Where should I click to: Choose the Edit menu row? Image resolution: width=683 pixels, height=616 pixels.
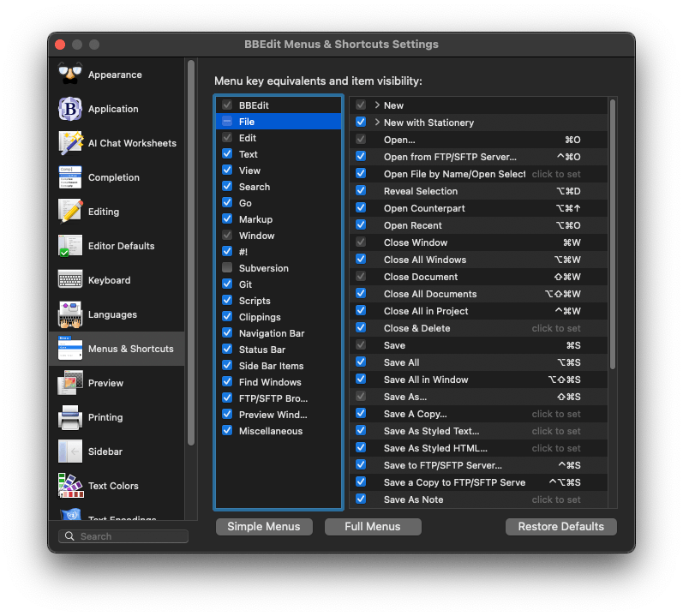pyautogui.click(x=279, y=138)
